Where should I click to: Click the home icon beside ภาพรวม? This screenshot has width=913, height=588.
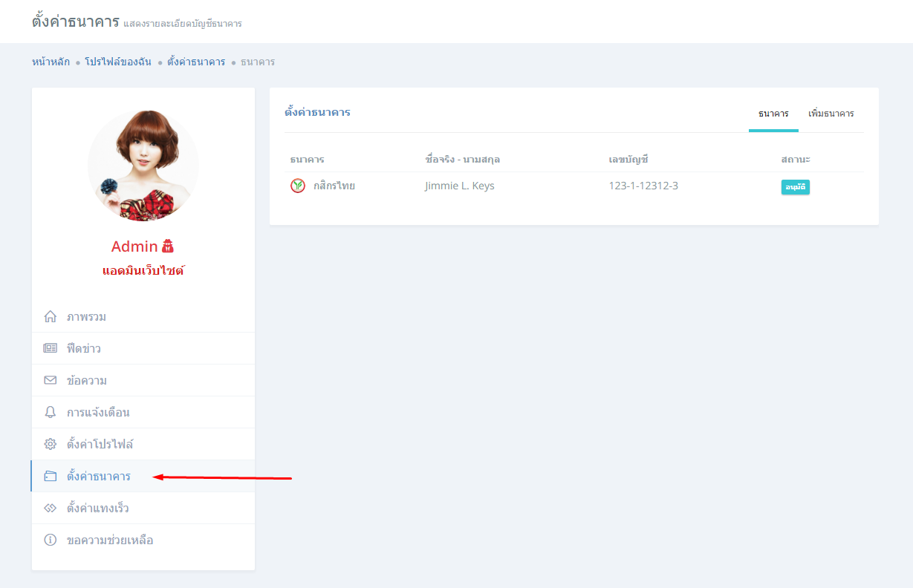coord(51,317)
